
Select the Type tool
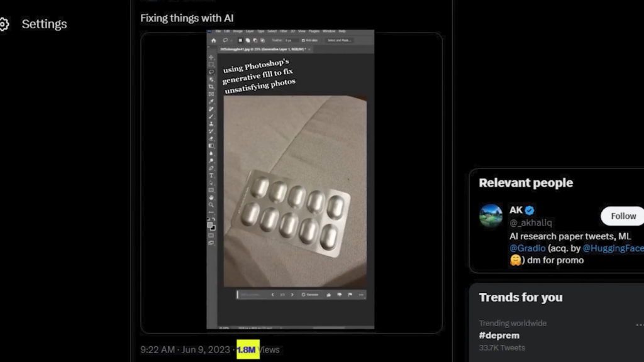coord(211,175)
